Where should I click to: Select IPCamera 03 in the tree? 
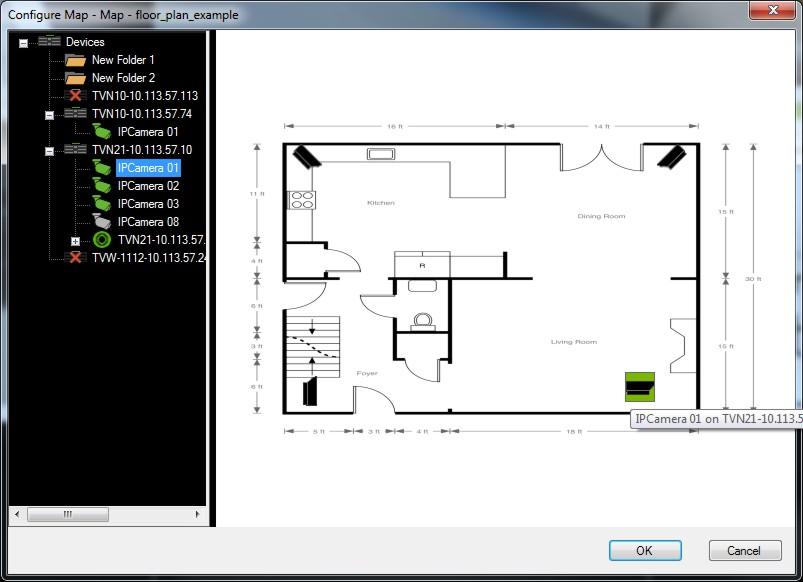[x=148, y=203]
